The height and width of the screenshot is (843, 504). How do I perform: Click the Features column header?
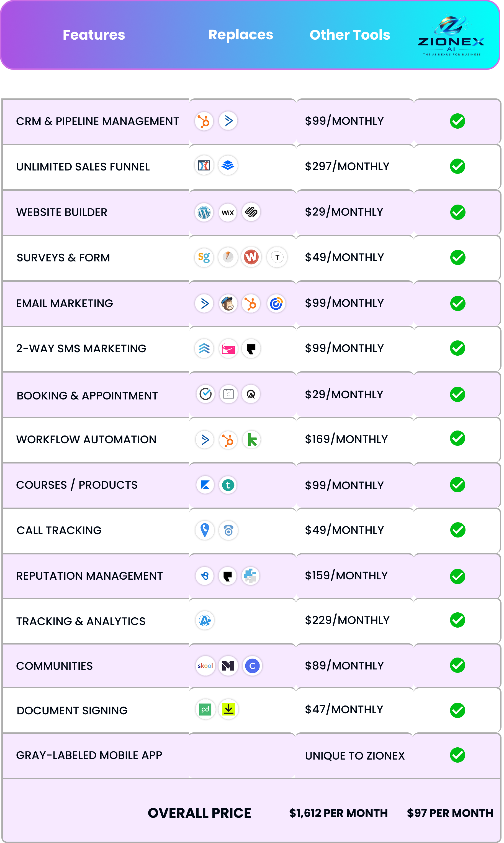(x=94, y=35)
